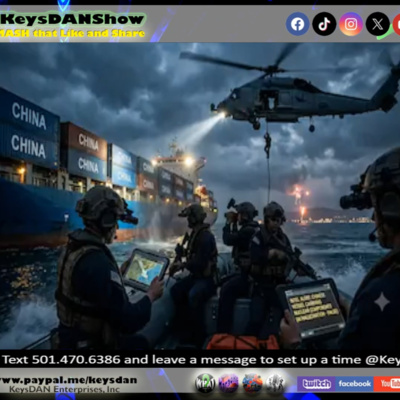Click the 'SMASH that Like and Share' tagline
Viewport: 400px width, 400px height.
click(72, 33)
